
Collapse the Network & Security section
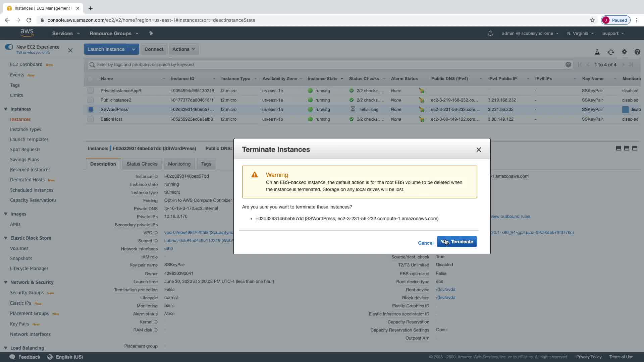pos(6,282)
